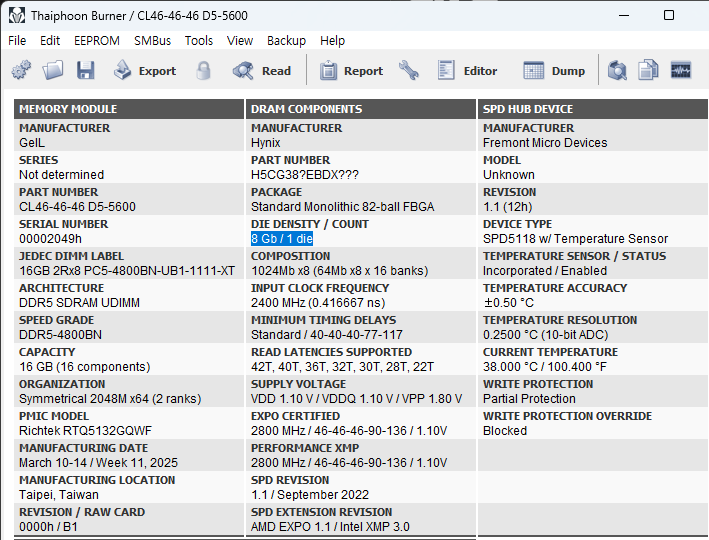Click the DRAM COMPONENTS column header
Image resolution: width=709 pixels, height=540 pixels.
361,109
